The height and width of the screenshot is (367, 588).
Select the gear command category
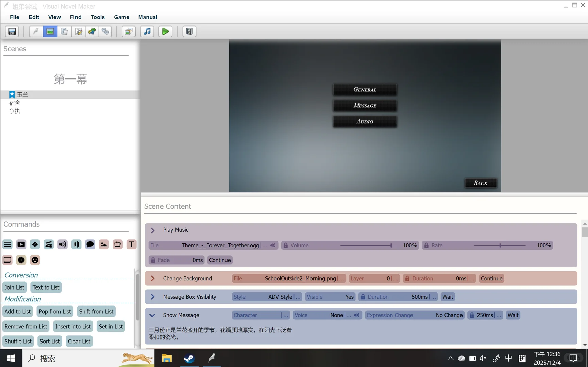point(21,260)
